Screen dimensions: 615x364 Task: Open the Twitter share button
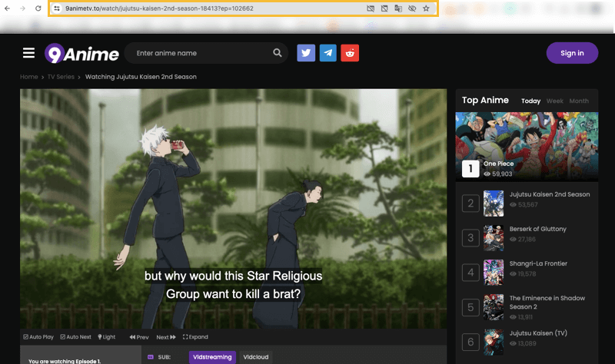(x=306, y=53)
